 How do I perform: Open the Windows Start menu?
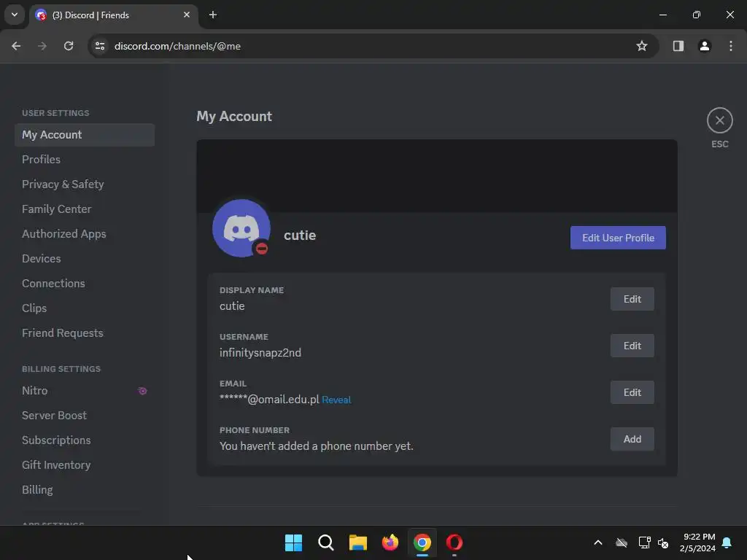click(x=293, y=542)
